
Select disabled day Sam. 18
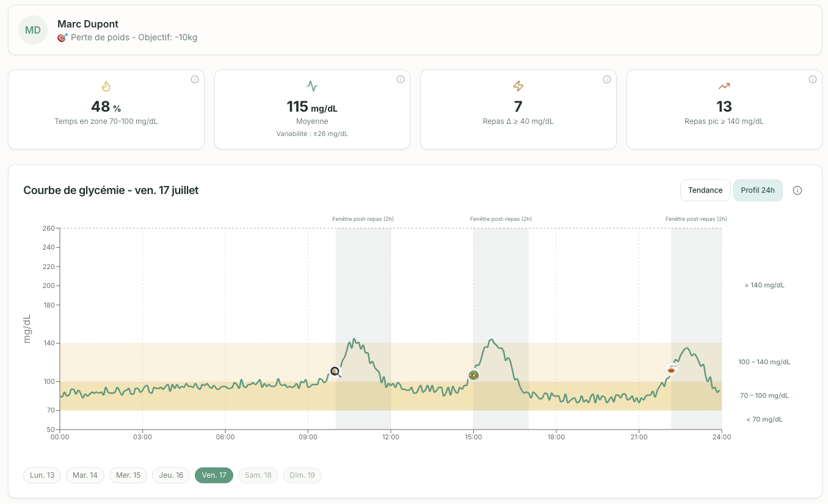click(258, 475)
